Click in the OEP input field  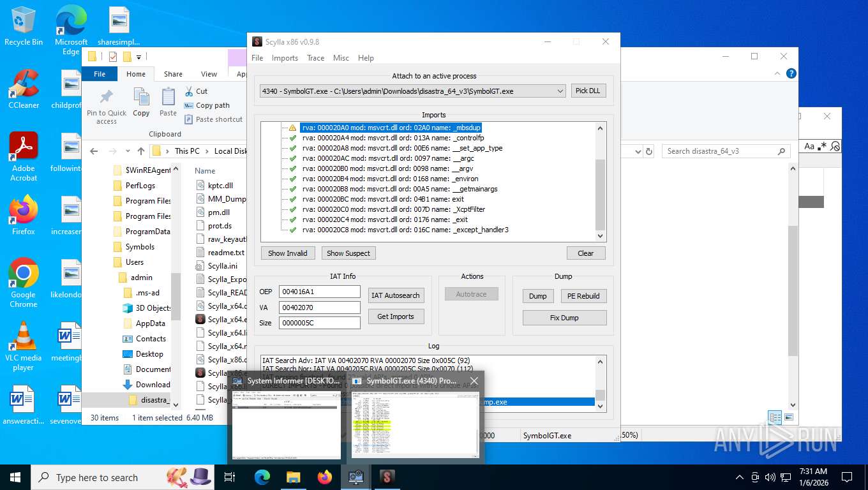tap(320, 292)
